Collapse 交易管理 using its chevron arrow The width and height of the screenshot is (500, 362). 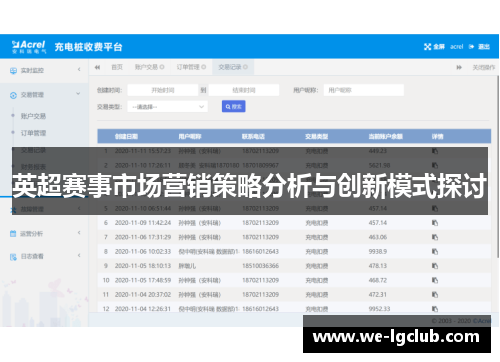tap(78, 94)
